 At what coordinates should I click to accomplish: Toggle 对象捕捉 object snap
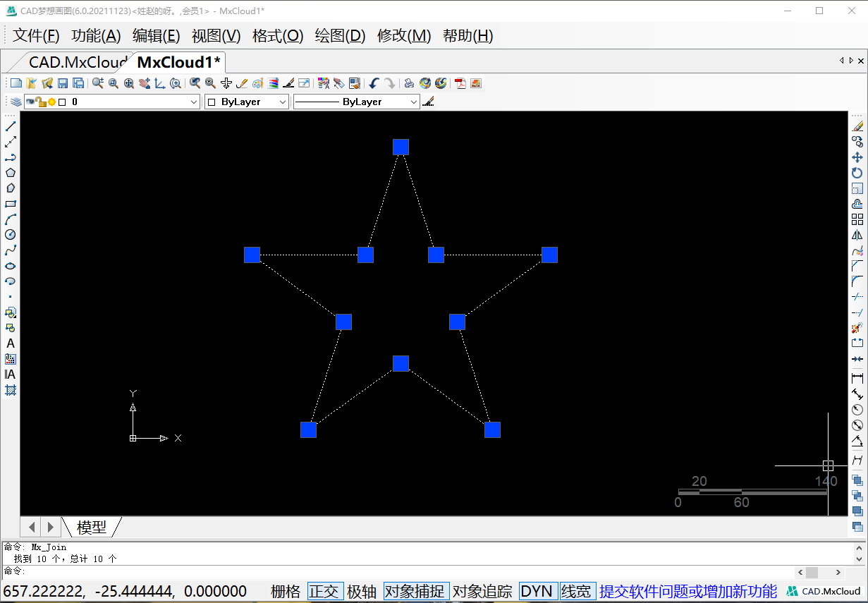(x=416, y=592)
